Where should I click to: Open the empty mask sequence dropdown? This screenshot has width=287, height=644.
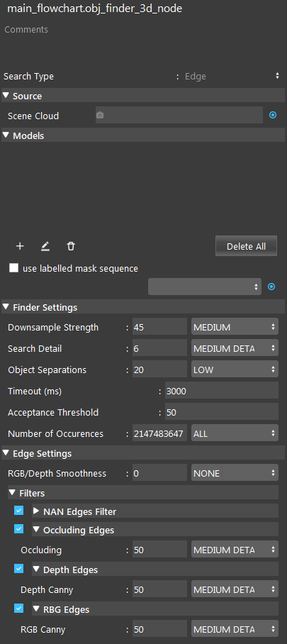(205, 287)
